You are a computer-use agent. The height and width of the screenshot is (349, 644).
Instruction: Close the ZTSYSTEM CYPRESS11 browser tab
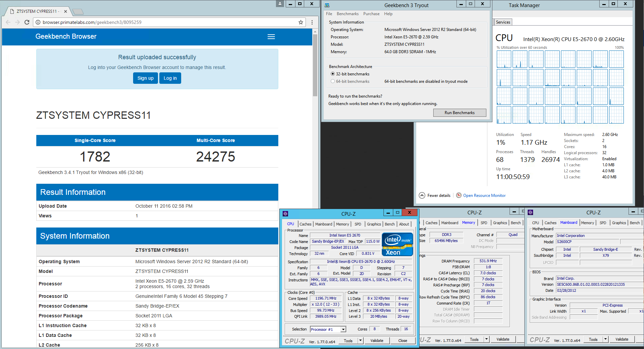[x=66, y=11]
